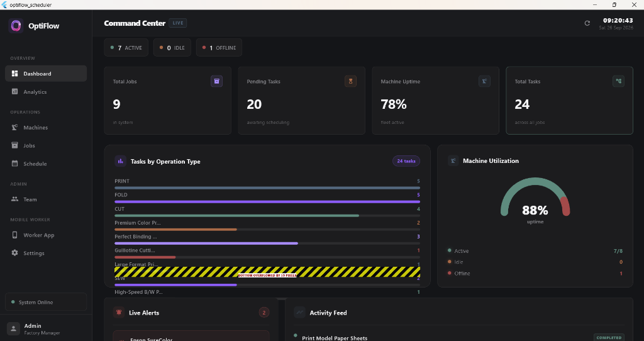Click the 88% uptime gauge
644x341 pixels.
pyautogui.click(x=535, y=198)
